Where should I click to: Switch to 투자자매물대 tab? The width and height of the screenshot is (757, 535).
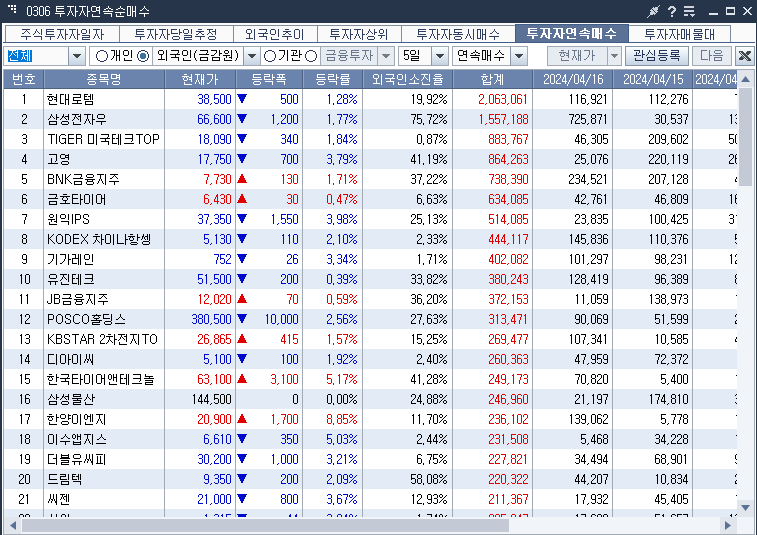(679, 34)
